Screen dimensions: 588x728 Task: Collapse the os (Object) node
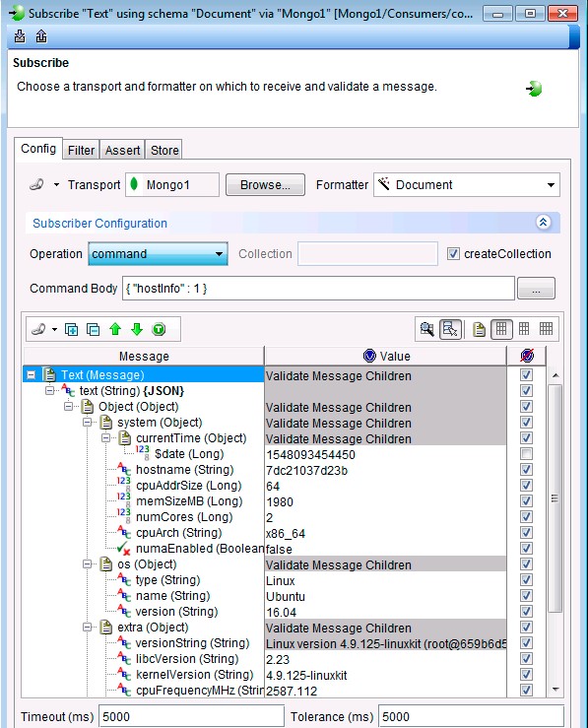(88, 564)
